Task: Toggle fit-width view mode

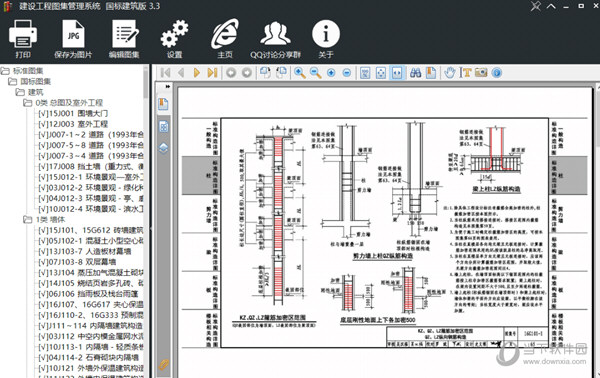Action: [x=397, y=73]
